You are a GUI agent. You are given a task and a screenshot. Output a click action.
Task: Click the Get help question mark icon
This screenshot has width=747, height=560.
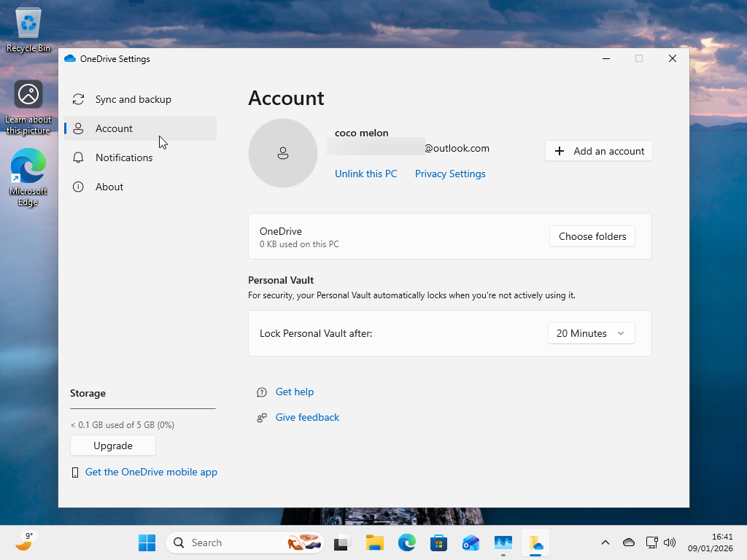point(261,392)
